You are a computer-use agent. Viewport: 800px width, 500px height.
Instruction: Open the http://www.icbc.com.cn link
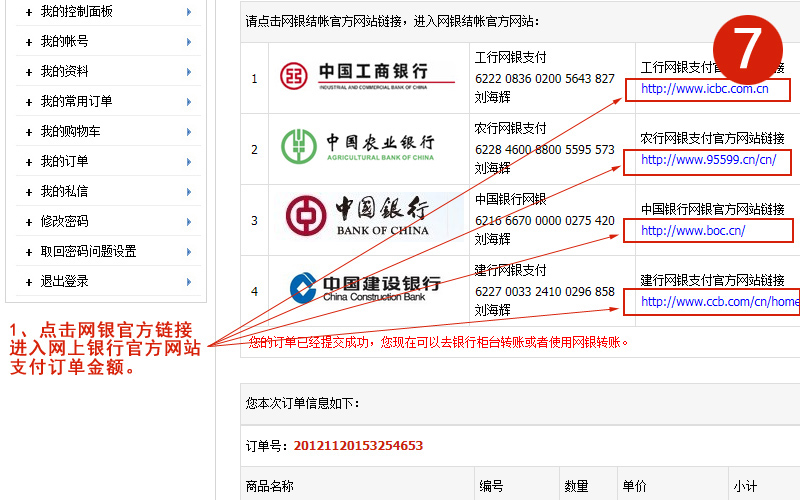705,89
